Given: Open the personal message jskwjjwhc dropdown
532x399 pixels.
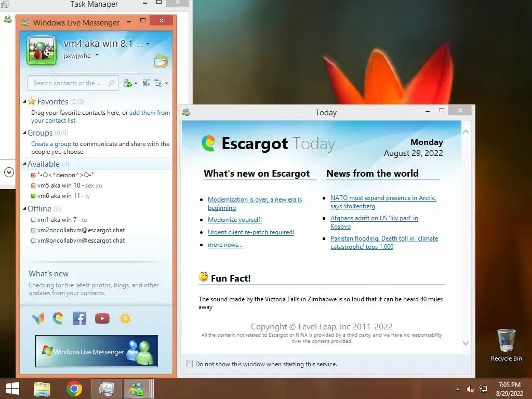Looking at the screenshot, I should pos(97,55).
